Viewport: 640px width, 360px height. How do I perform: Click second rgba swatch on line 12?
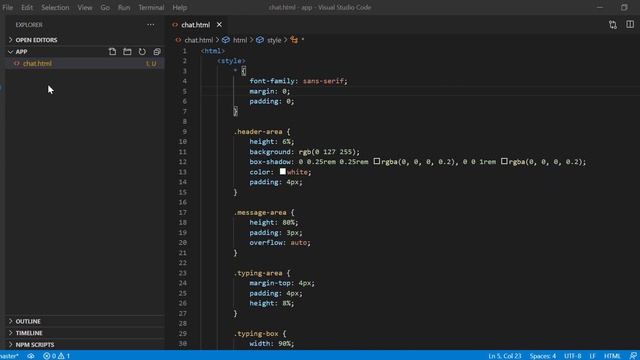click(504, 161)
